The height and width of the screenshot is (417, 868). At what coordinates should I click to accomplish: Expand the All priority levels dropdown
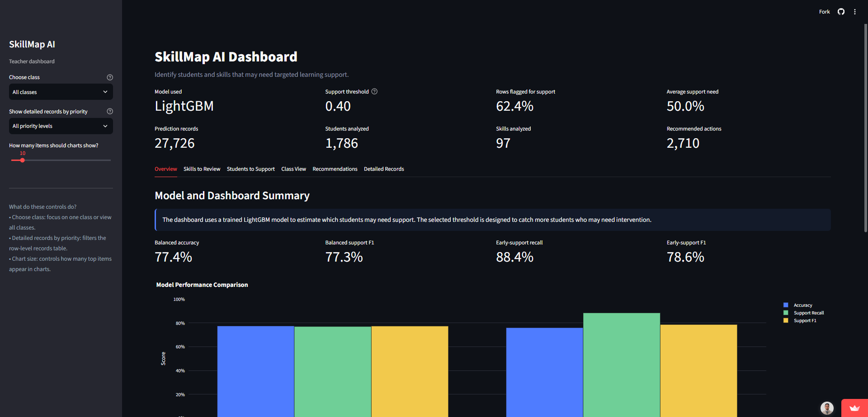[61, 126]
